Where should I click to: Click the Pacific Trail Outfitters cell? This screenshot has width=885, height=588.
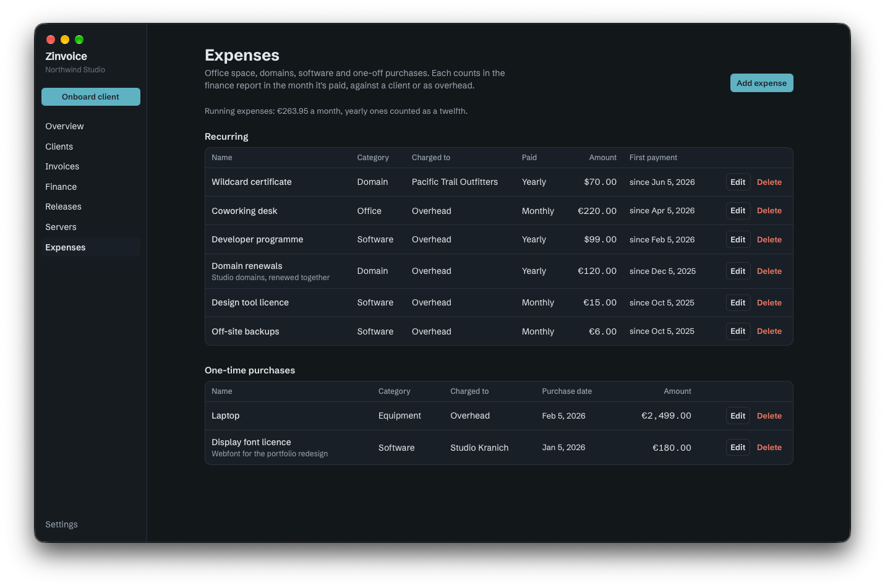click(x=455, y=182)
